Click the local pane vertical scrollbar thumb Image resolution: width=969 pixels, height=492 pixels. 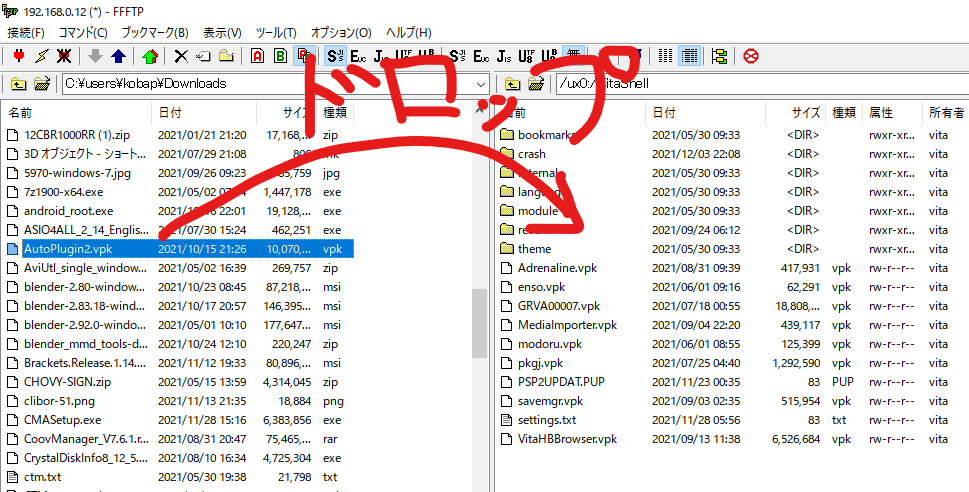[479, 323]
